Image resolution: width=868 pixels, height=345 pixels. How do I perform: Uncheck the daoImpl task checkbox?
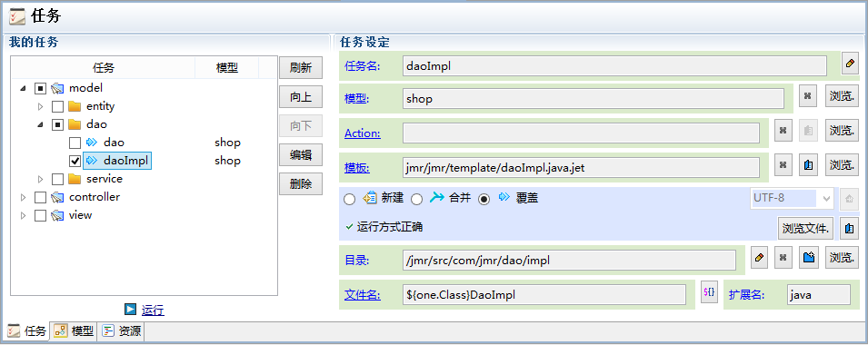[75, 161]
